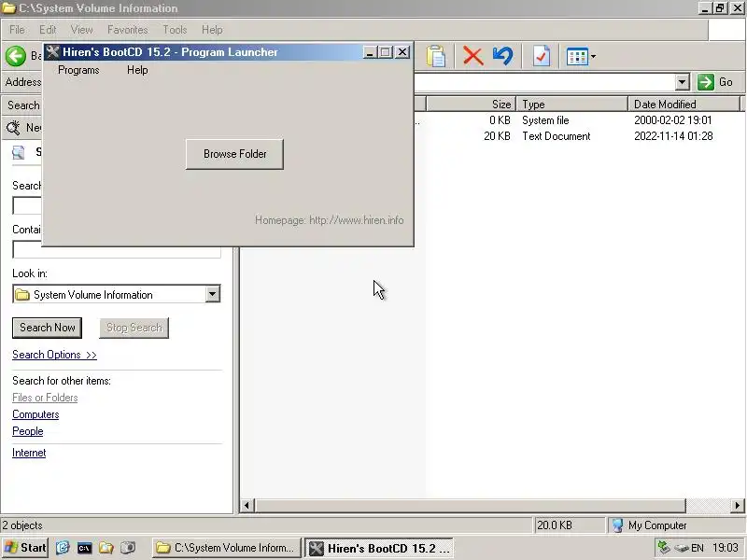The width and height of the screenshot is (747, 560).
Task: Click the Date Modified column header
Action: point(684,104)
